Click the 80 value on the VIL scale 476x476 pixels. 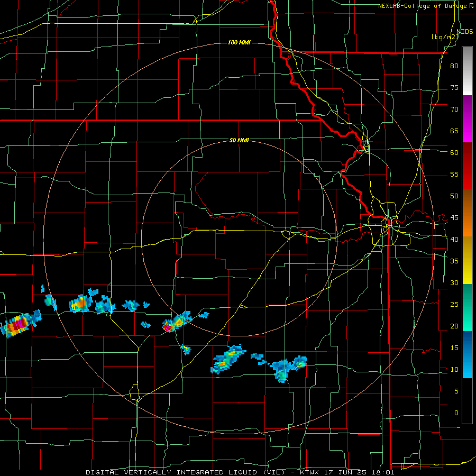454,66
